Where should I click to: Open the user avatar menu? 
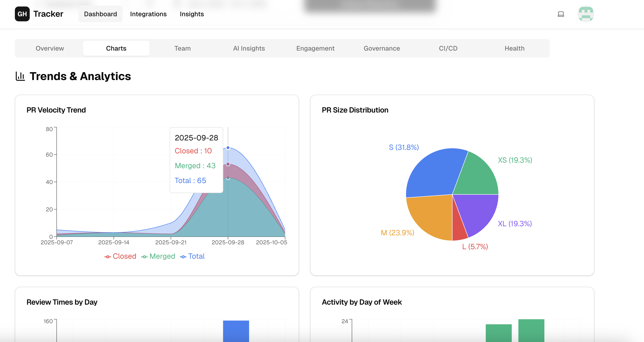pos(585,14)
